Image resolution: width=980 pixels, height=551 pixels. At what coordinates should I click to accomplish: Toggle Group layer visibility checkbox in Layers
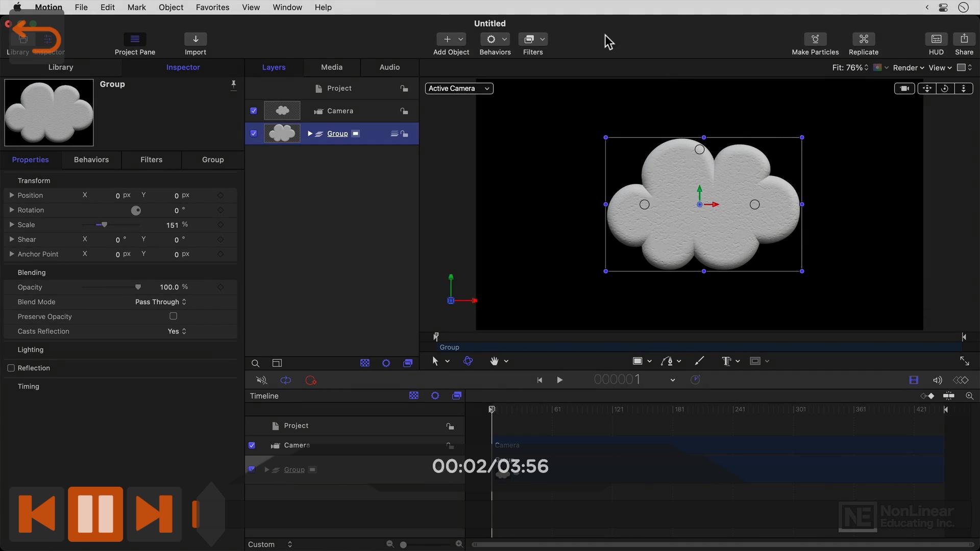254,133
